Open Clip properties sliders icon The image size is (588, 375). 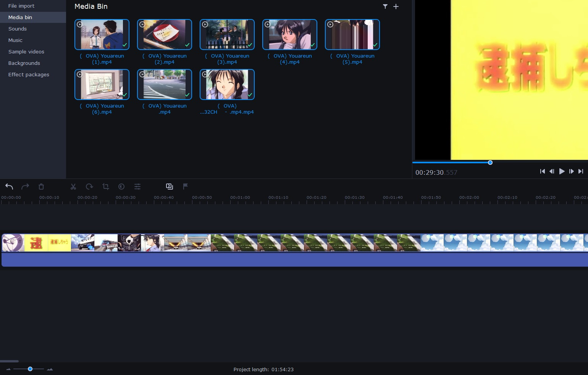click(x=137, y=187)
